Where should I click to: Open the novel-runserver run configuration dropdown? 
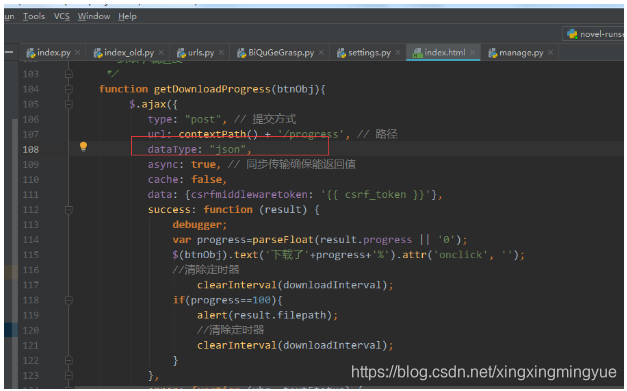point(594,34)
